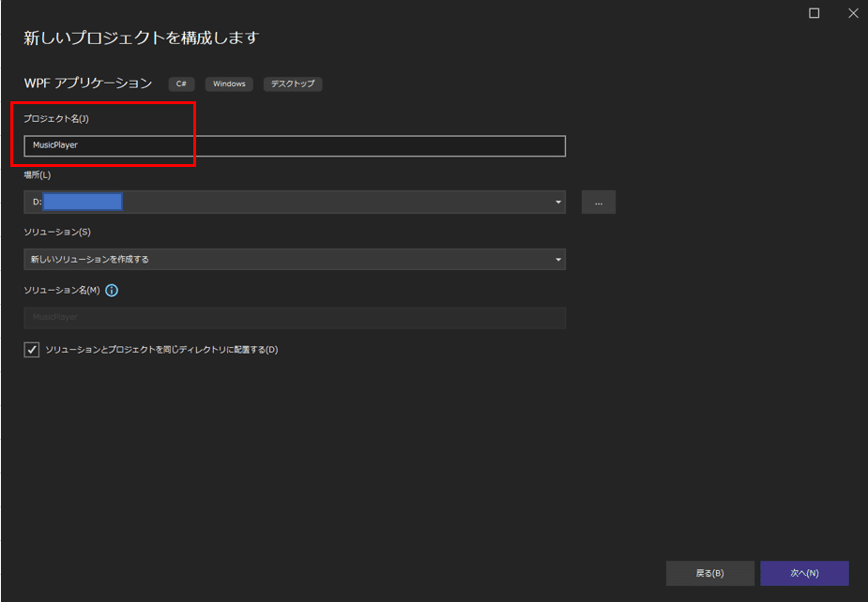Click the maximize icon on the dialog

[x=813, y=13]
